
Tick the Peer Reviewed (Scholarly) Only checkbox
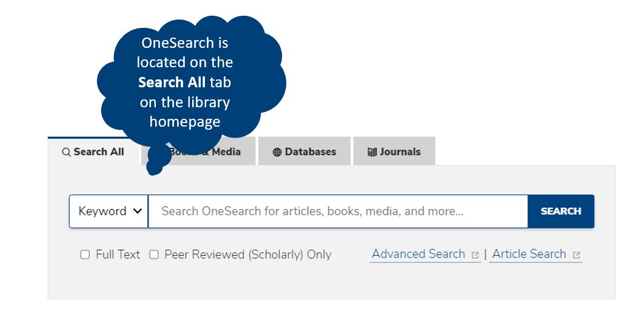[154, 255]
